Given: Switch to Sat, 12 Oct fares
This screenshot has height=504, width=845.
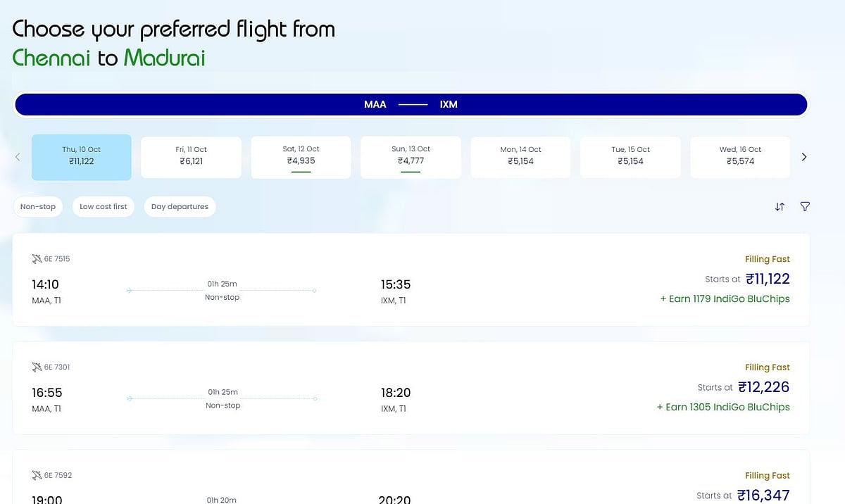Looking at the screenshot, I should coord(301,157).
